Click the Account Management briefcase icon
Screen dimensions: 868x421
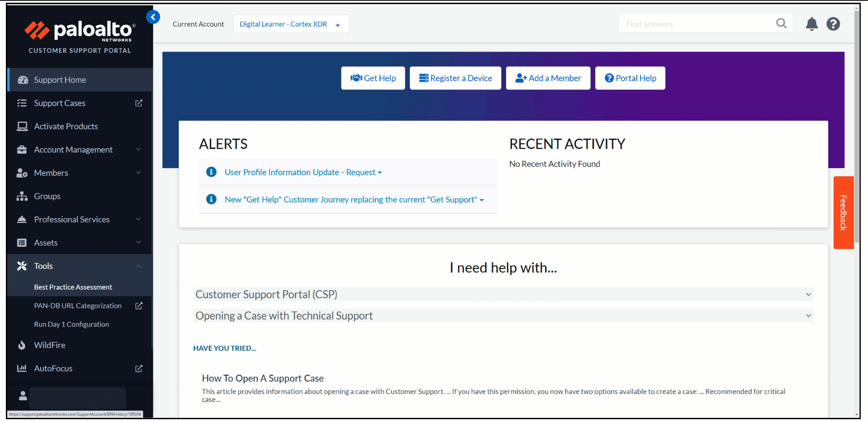(22, 150)
